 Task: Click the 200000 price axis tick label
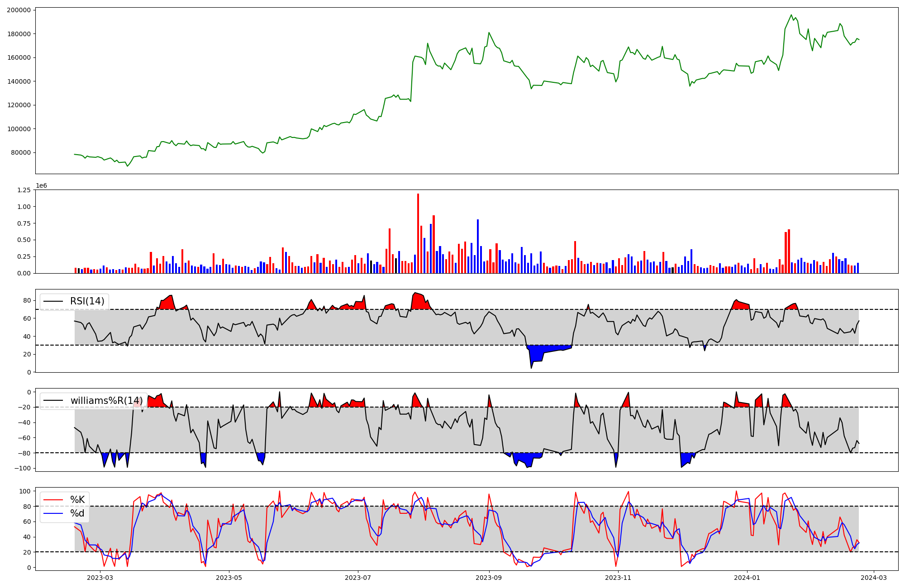19,10
